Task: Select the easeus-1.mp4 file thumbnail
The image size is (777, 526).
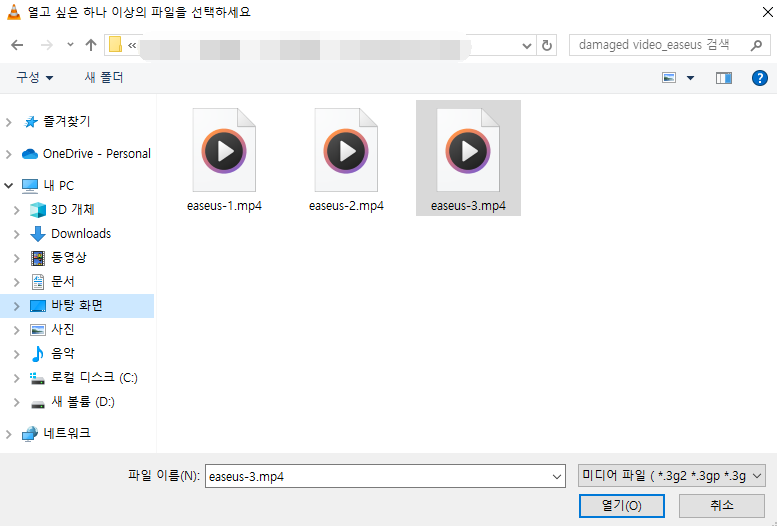Action: click(x=224, y=150)
